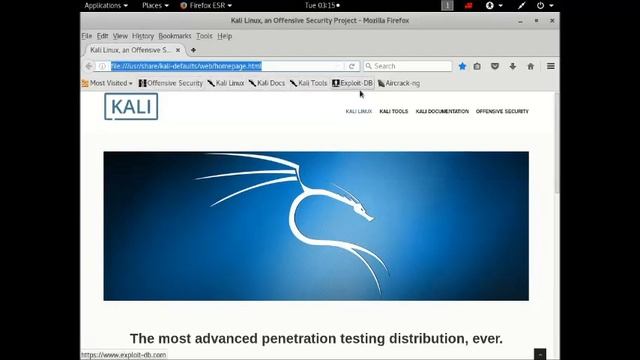Close the Kali Linux tab
This screenshot has width=640, height=360.
tap(178, 50)
